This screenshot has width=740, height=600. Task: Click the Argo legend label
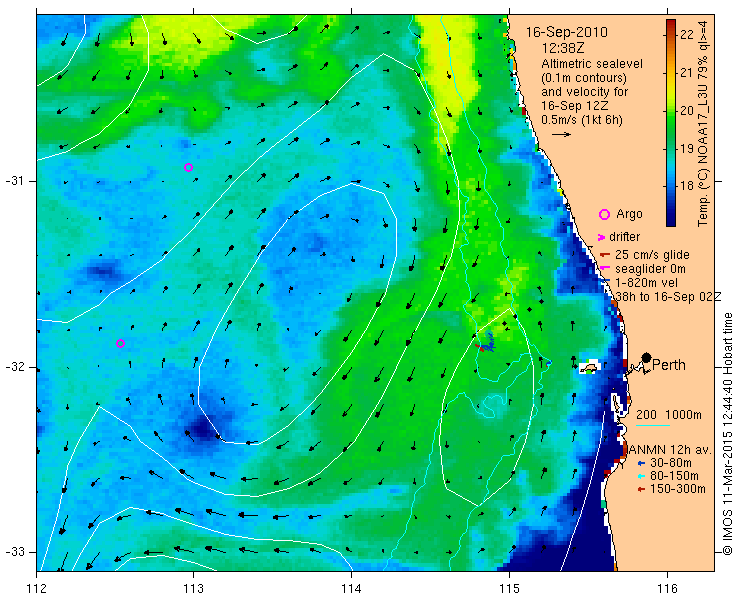(x=629, y=214)
